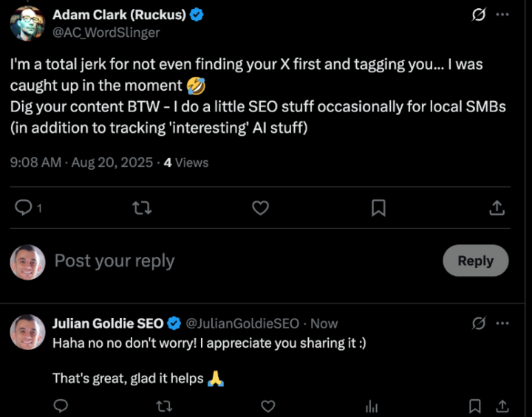Image resolution: width=532 pixels, height=417 pixels.
Task: Open the @AC_WordSlinger handle
Action: tap(106, 32)
